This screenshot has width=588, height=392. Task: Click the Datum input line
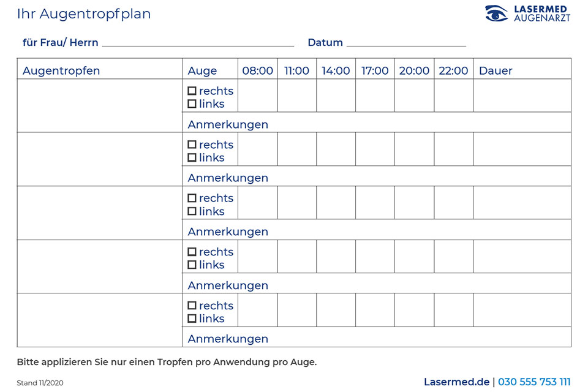point(406,42)
